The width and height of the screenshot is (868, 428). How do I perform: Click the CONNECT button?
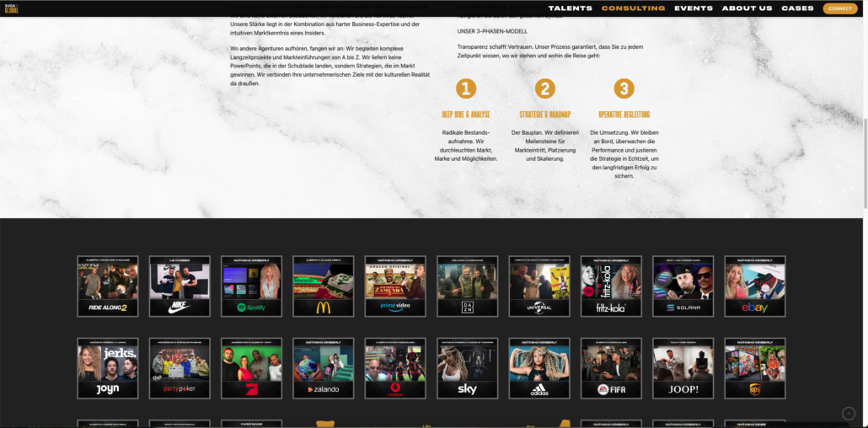coord(839,8)
